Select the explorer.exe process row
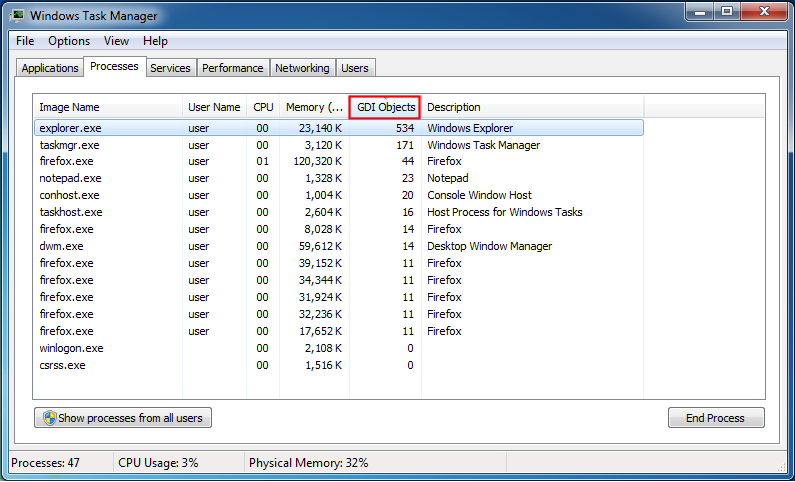The image size is (795, 482). [70, 128]
